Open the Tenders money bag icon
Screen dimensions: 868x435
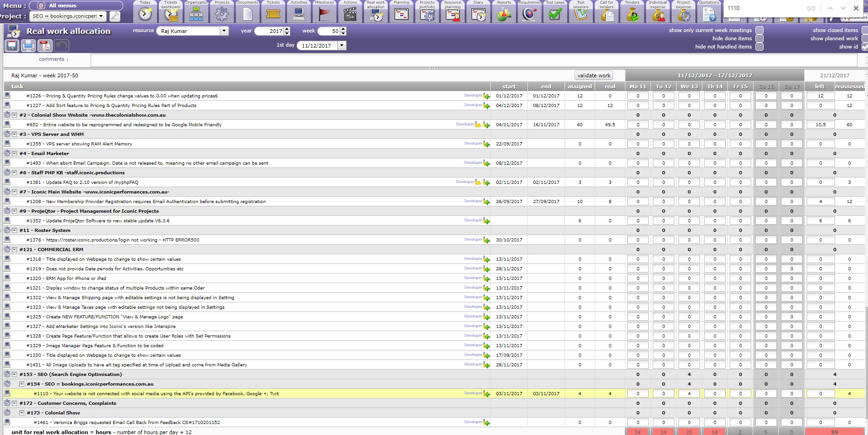[632, 14]
